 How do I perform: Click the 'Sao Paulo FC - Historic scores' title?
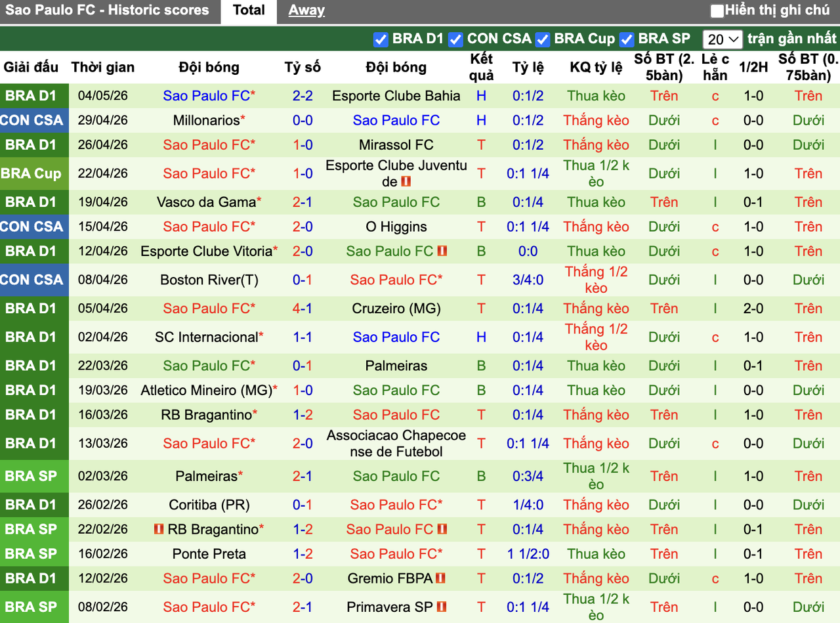108,11
